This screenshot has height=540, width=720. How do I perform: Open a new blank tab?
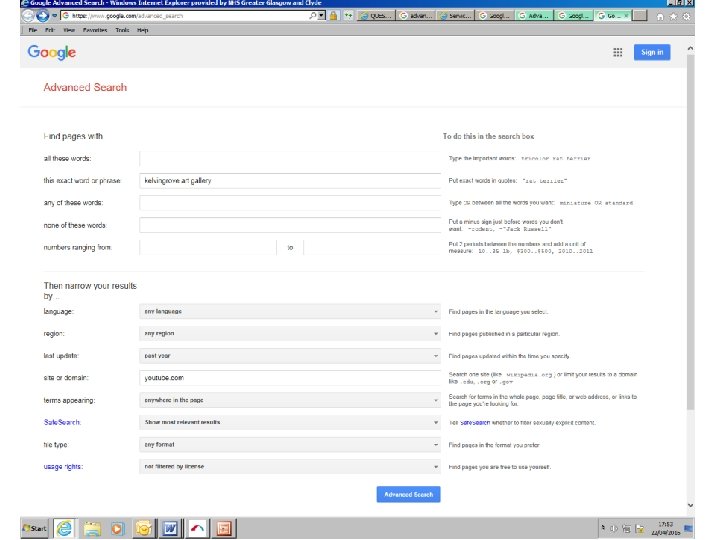click(x=639, y=16)
